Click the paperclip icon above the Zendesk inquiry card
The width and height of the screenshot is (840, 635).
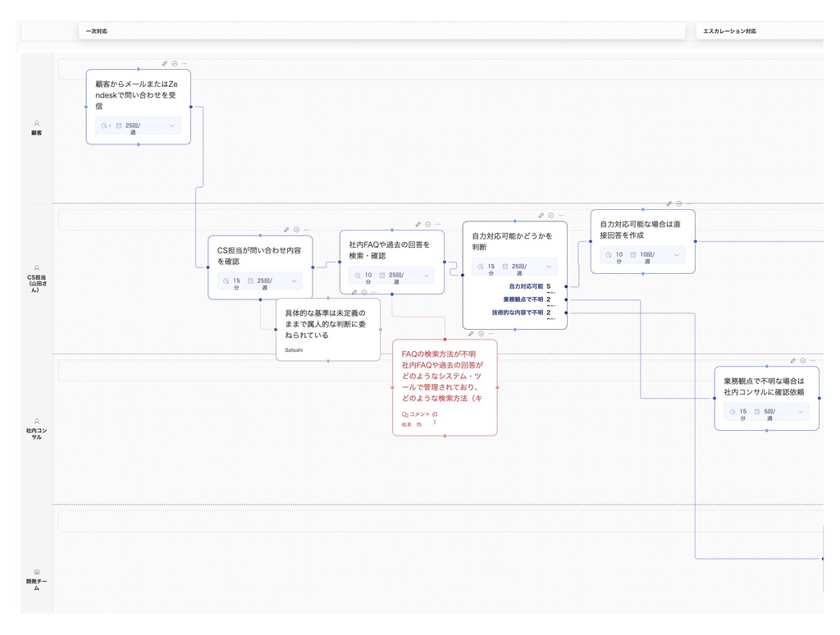(164, 63)
